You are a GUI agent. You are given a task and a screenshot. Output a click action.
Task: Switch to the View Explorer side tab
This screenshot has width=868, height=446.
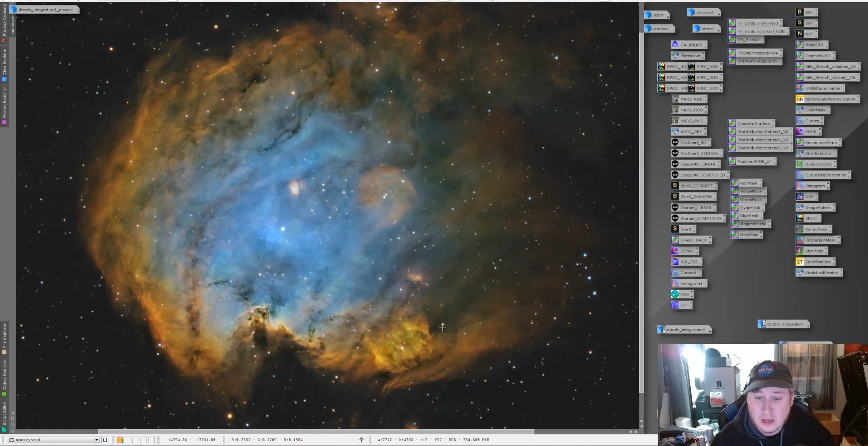(5, 64)
